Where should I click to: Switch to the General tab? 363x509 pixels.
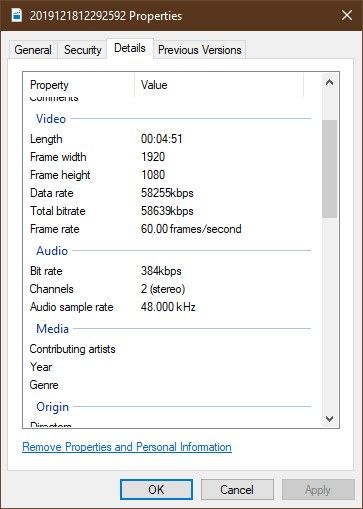(33, 50)
